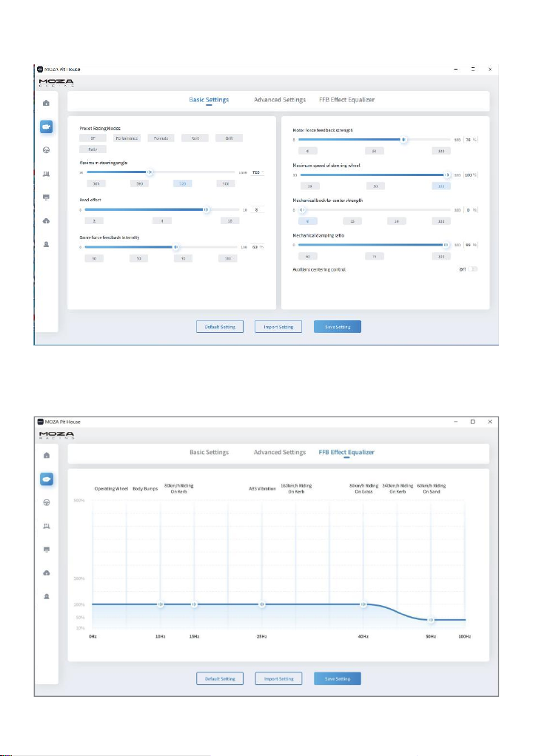Open the pedals icon in the Basic Settings sidebar
533x756 pixels.
click(x=47, y=174)
